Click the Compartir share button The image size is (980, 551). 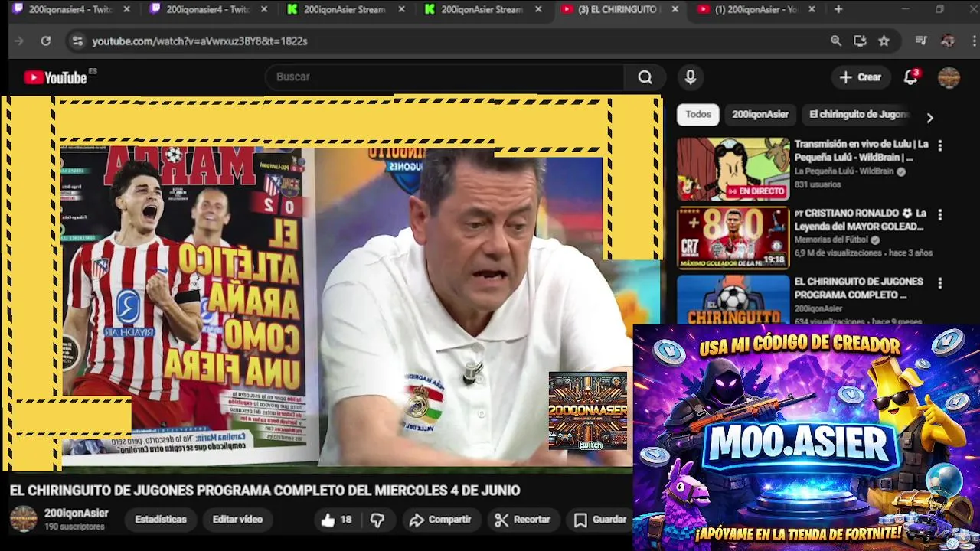440,520
